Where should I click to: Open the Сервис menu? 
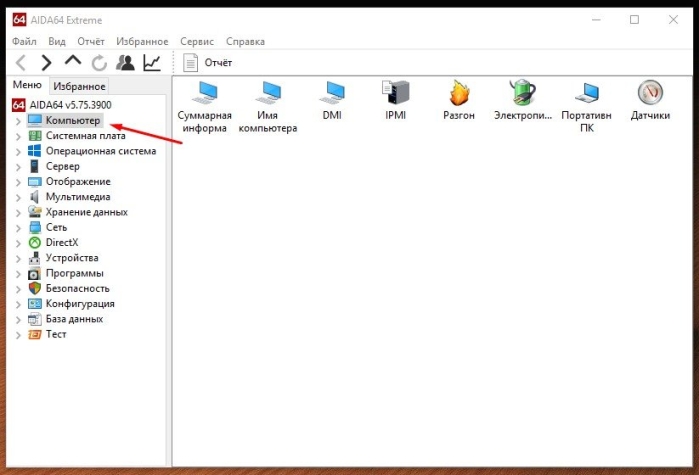coord(197,41)
